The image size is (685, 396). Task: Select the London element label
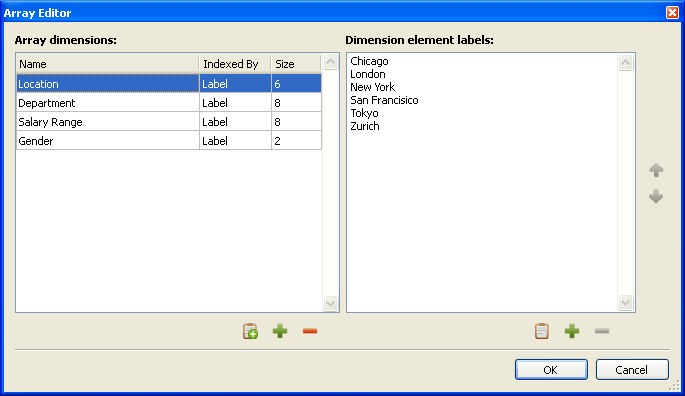368,74
